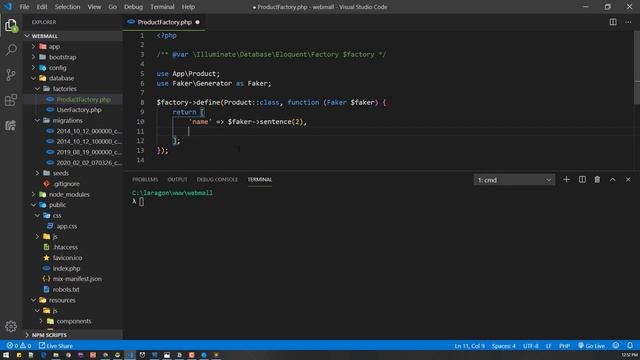640x360 pixels.
Task: Change language mode PHP in status bar
Action: click(564, 346)
